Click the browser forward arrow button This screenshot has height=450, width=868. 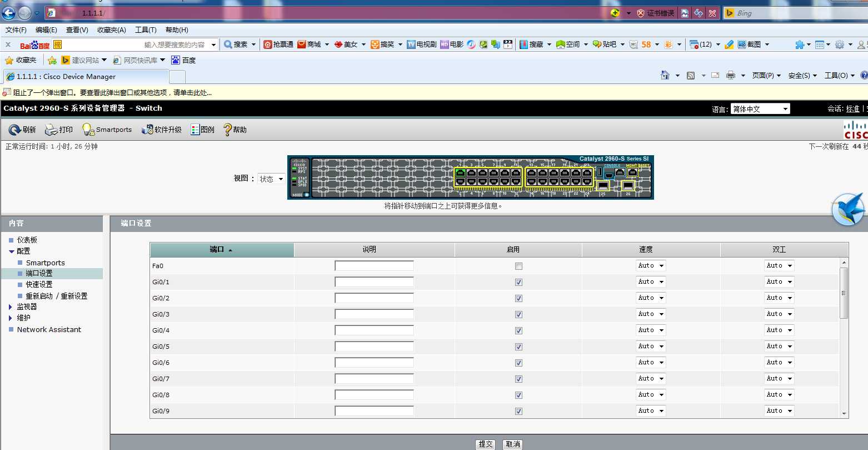pyautogui.click(x=24, y=12)
